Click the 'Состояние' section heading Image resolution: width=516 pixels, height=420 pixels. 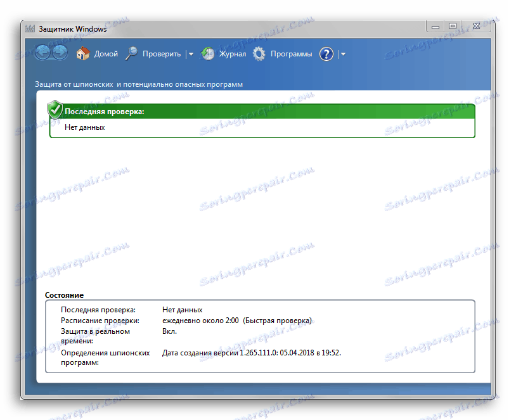coord(64,295)
